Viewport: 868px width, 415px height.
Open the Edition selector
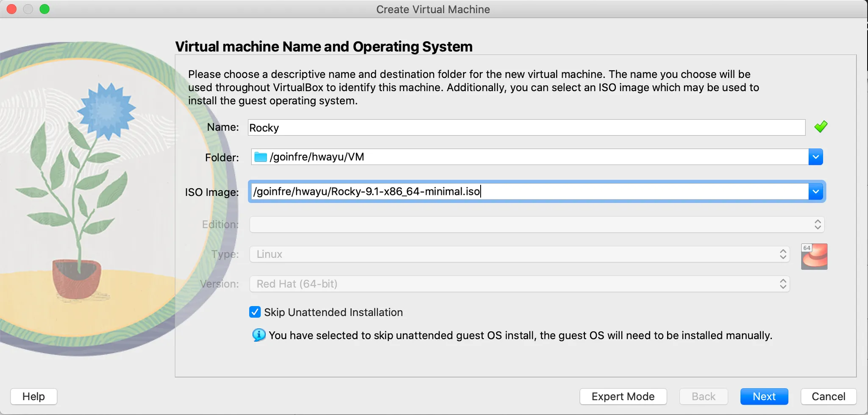pos(536,225)
